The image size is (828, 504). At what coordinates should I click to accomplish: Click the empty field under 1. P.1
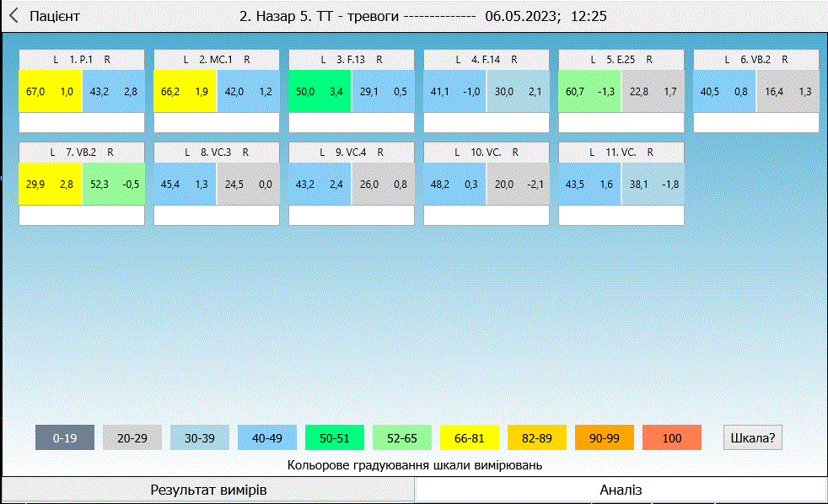pyautogui.click(x=82, y=123)
